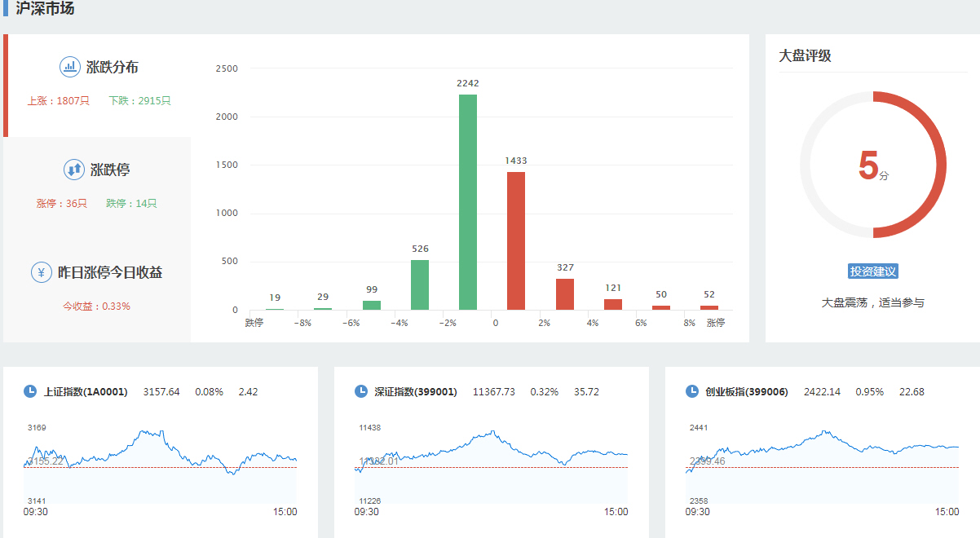
Task: Click the 创业板指 intraday line chart
Action: [823, 465]
